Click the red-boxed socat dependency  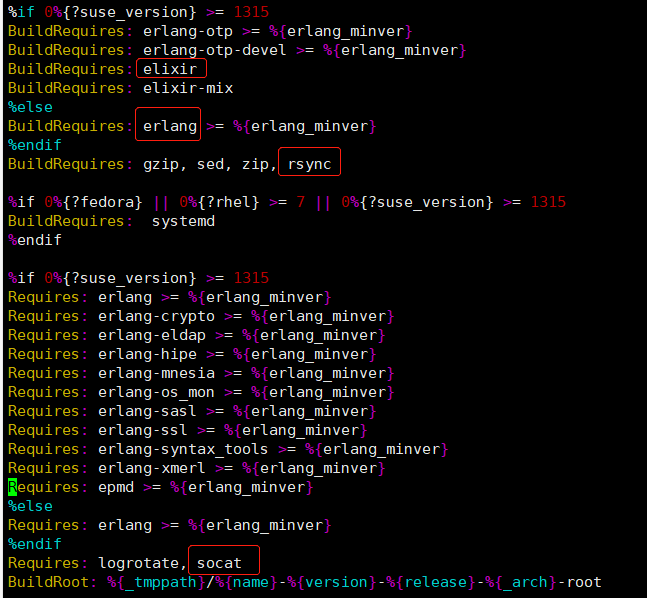coord(219,563)
